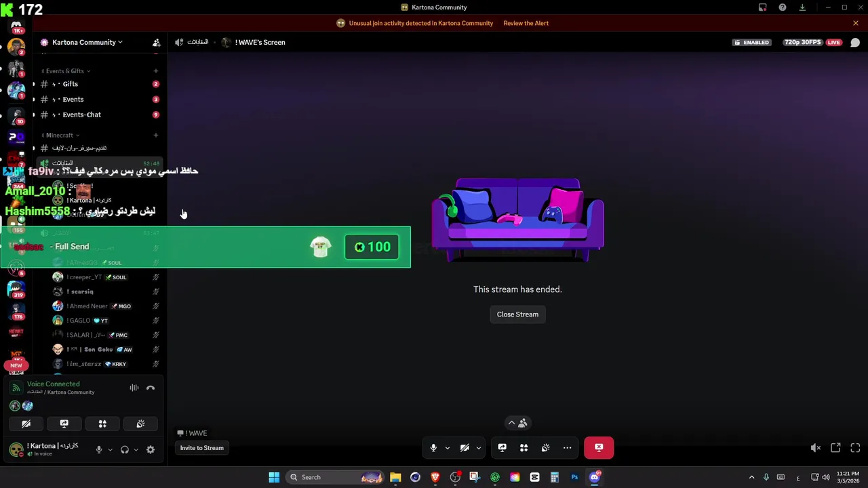The height and width of the screenshot is (488, 868).
Task: Enter fullscreen mode for stream
Action: (x=855, y=447)
